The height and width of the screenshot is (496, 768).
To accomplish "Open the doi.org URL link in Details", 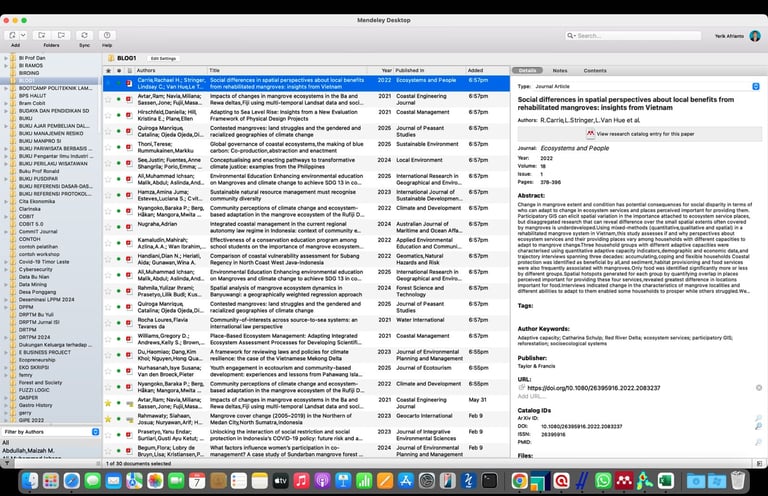I will click(594, 388).
